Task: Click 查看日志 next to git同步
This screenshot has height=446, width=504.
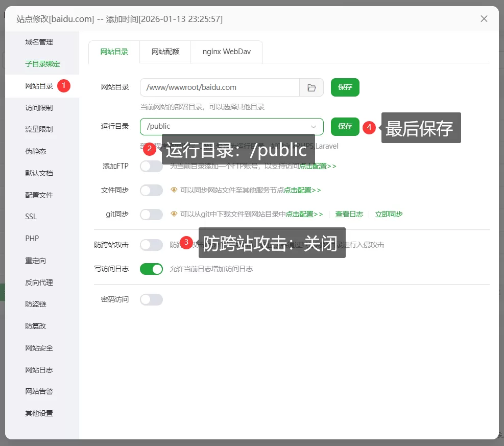Action: point(349,214)
